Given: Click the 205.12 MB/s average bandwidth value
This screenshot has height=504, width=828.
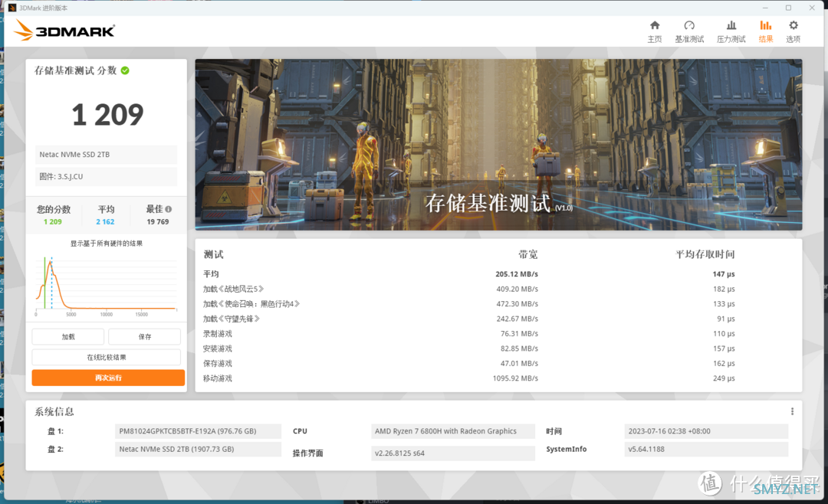Looking at the screenshot, I should point(517,274).
